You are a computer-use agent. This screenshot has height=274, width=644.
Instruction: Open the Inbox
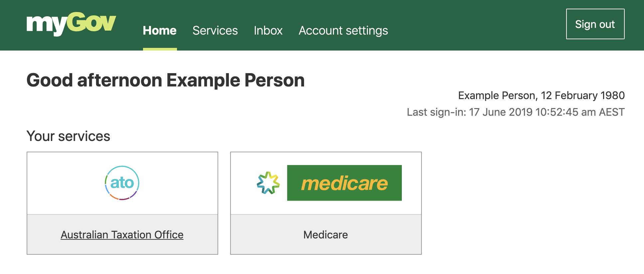[268, 30]
